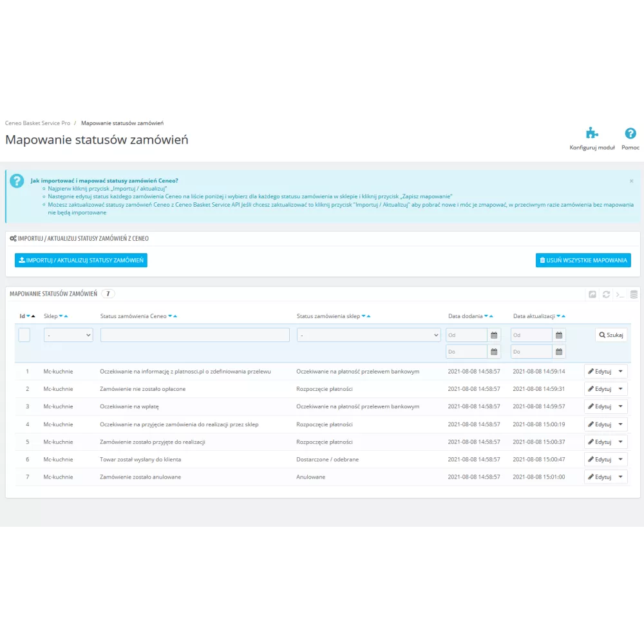Screen dimensions: 644x644
Task: Click Importuj / Aktualizuj statusy zamówień button
Action: [81, 260]
